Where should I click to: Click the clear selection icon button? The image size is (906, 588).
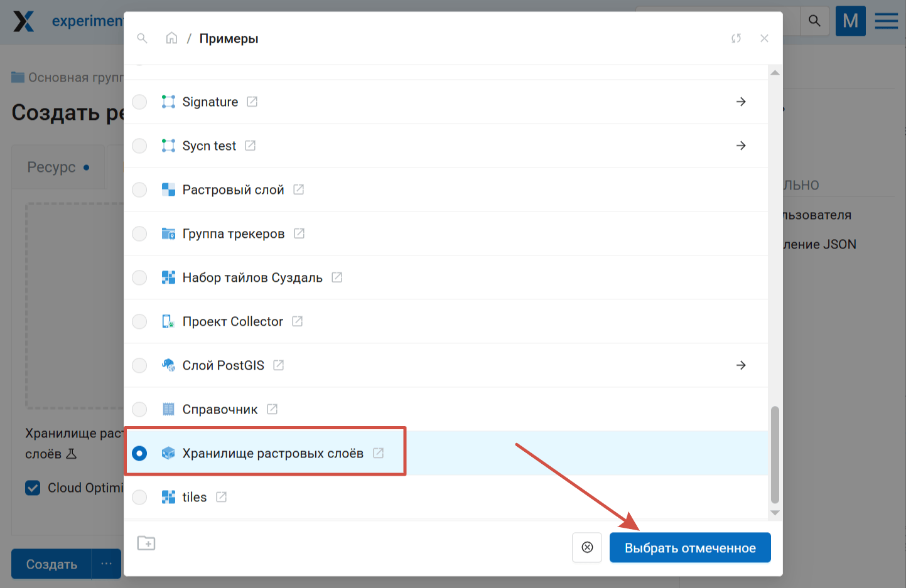(x=587, y=547)
